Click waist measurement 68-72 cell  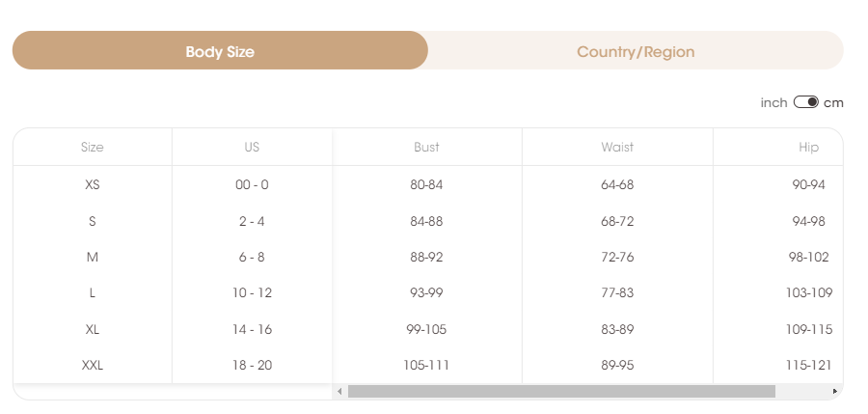[617, 221]
